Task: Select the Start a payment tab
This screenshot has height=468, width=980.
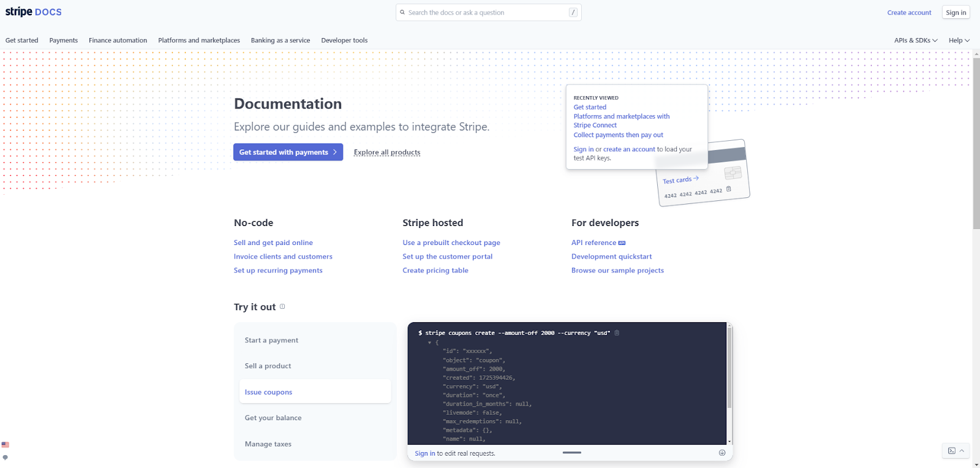Action: click(x=315, y=340)
